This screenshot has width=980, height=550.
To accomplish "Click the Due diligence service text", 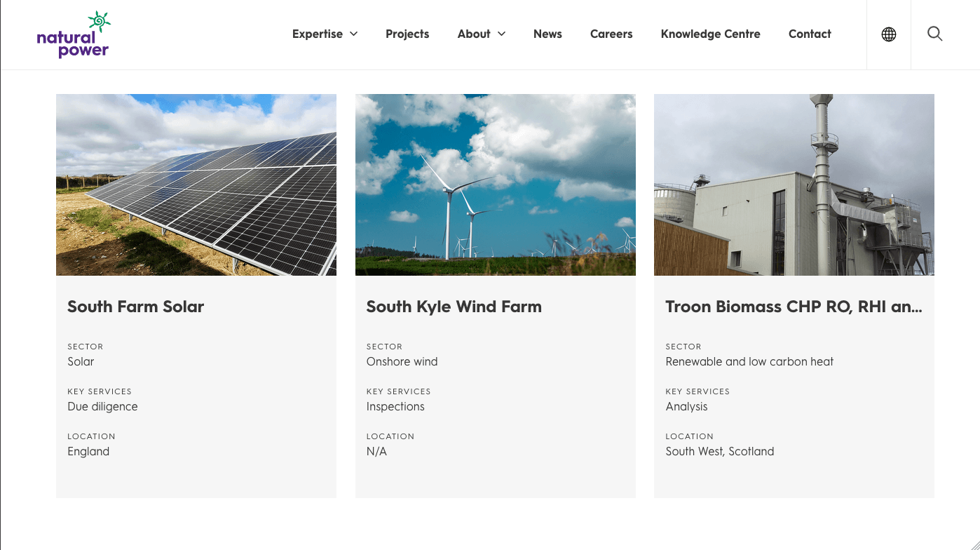I will (102, 406).
